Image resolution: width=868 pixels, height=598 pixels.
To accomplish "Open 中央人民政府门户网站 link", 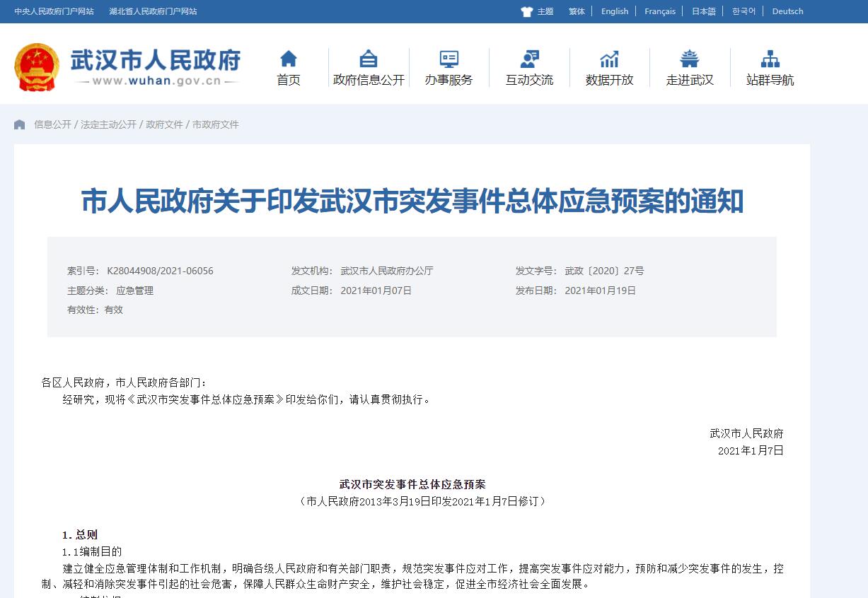I will 54,11.
